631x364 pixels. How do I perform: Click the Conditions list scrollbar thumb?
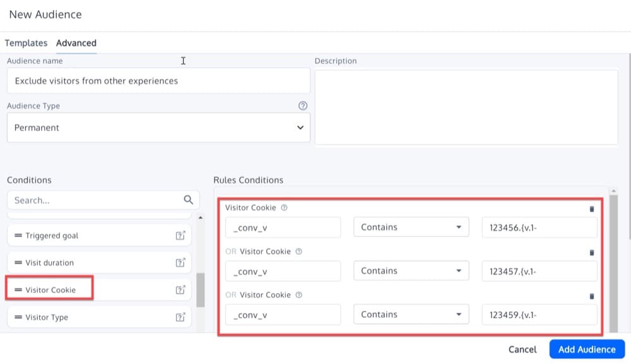[x=200, y=290]
